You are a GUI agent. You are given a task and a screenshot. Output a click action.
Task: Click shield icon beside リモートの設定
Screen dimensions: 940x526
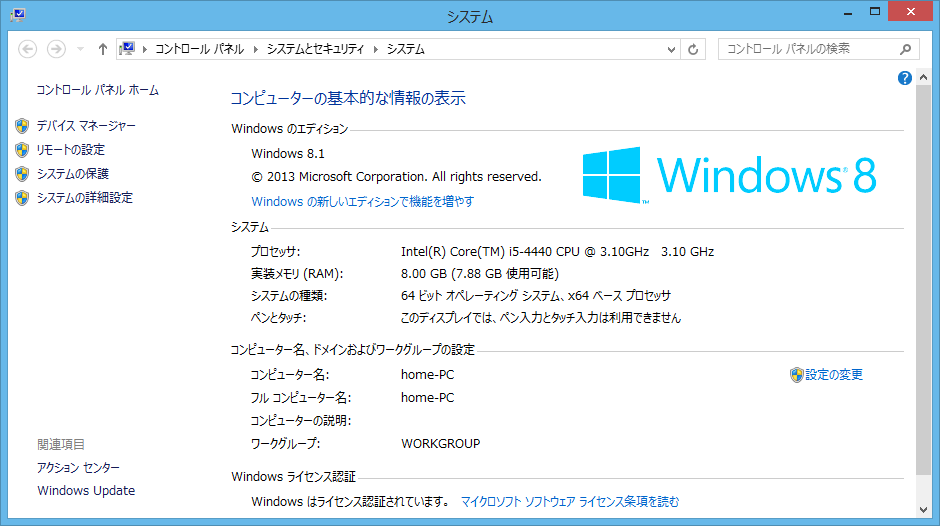[22, 150]
